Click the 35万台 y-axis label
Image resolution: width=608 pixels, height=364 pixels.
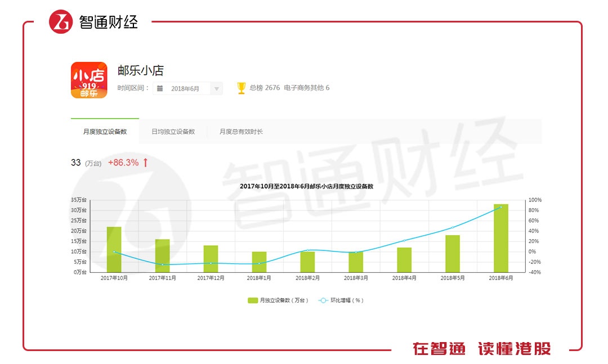pyautogui.click(x=79, y=200)
